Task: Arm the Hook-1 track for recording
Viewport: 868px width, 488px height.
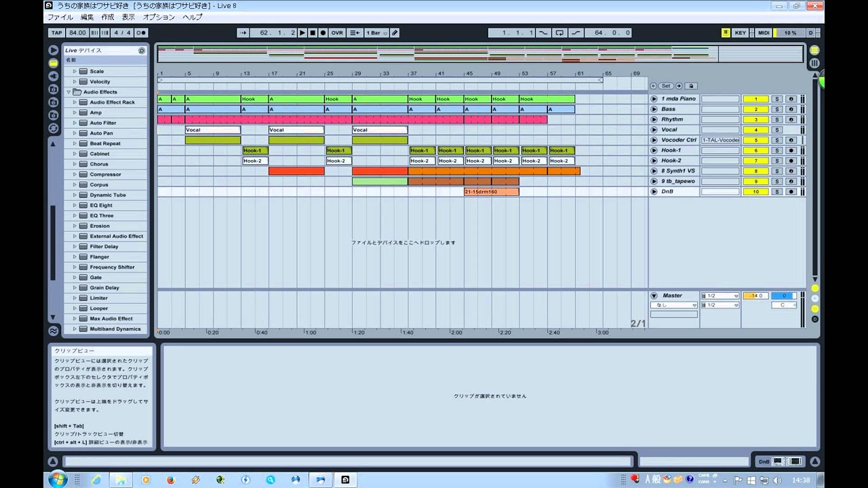Action: (x=791, y=150)
